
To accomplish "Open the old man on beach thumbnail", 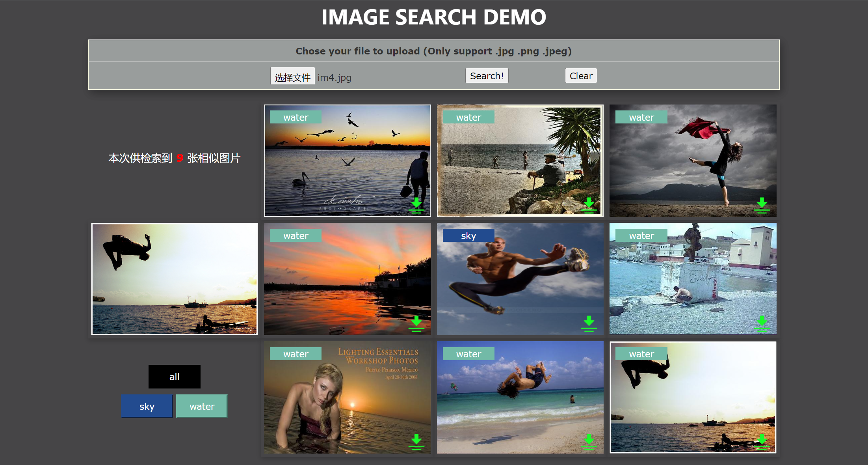I will [x=520, y=161].
